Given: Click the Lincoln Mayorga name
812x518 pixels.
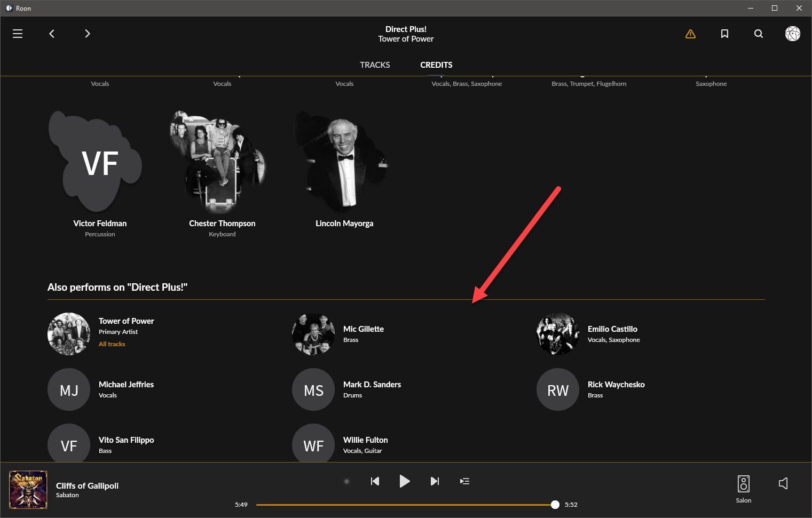Looking at the screenshot, I should pyautogui.click(x=344, y=224).
